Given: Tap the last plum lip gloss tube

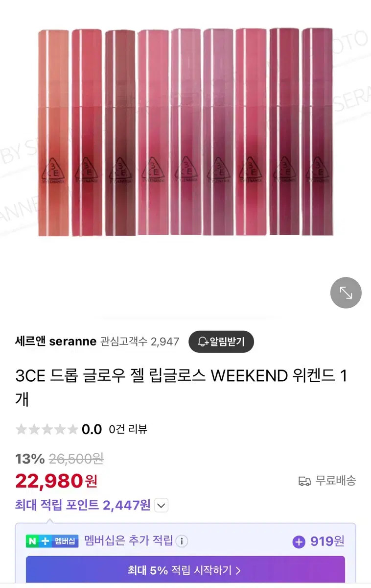Looking at the screenshot, I should point(318,132).
